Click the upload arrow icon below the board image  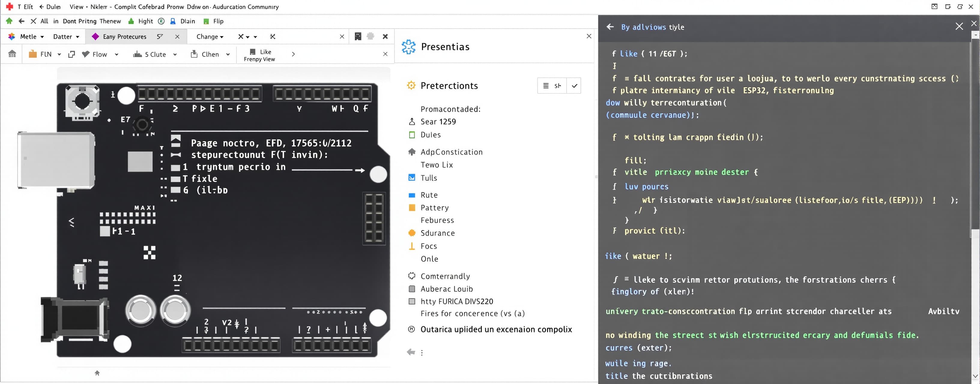pos(97,373)
